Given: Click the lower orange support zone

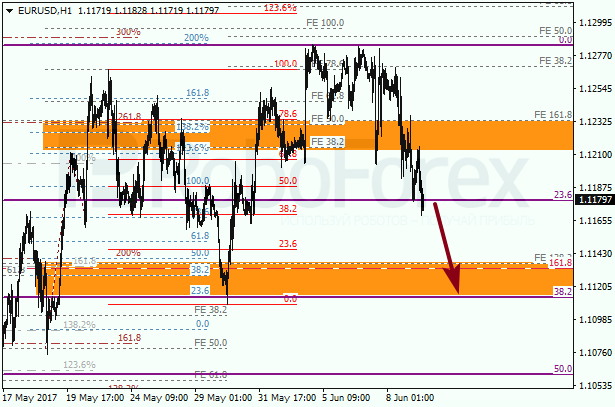Looking at the screenshot, I should point(300,280).
